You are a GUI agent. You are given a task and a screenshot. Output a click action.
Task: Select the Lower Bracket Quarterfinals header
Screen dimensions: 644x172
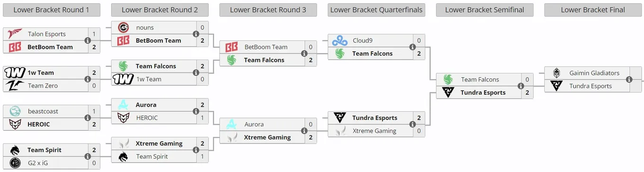376,10
